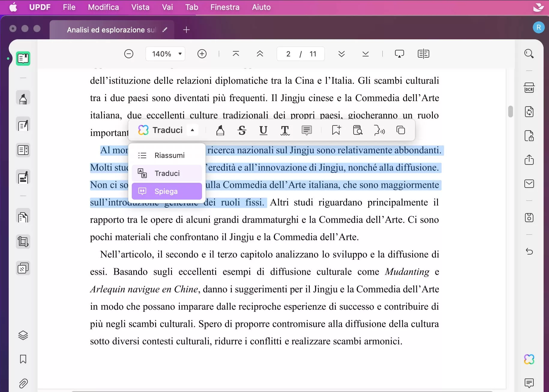This screenshot has width=549, height=392.
Task: Open the Protect PDF lock icon
Action: [x=529, y=136]
